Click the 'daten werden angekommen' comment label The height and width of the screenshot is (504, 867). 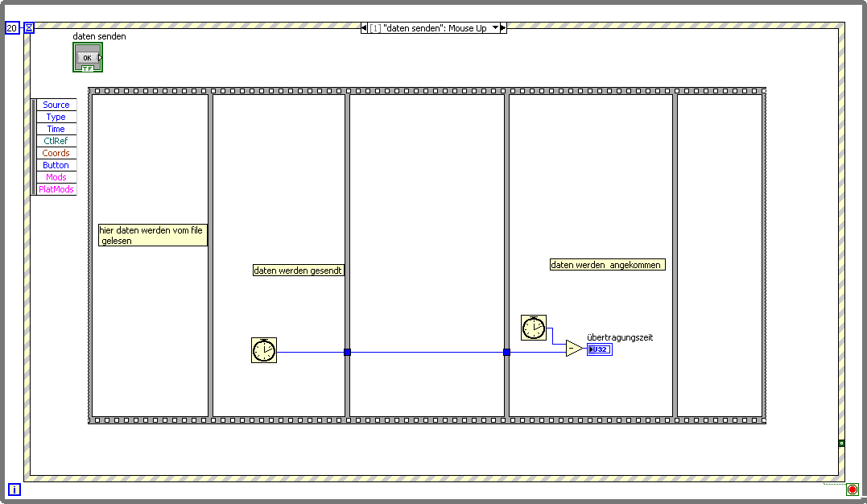pos(607,265)
